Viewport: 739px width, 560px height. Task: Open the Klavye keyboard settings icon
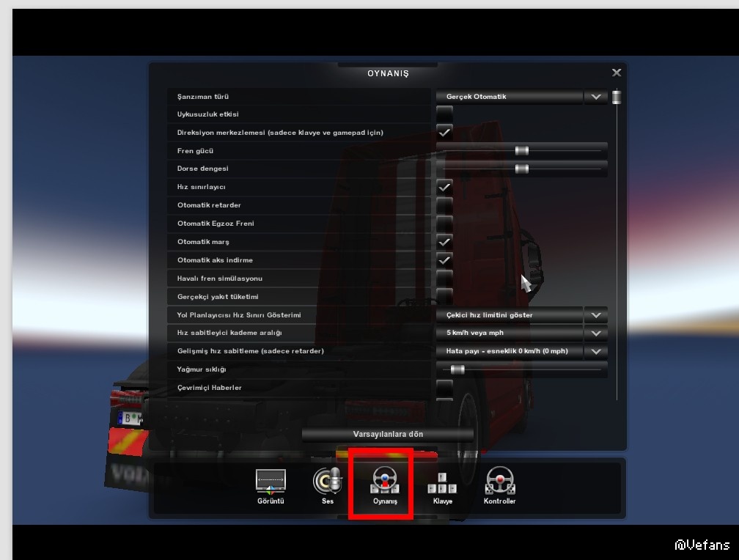click(x=443, y=488)
